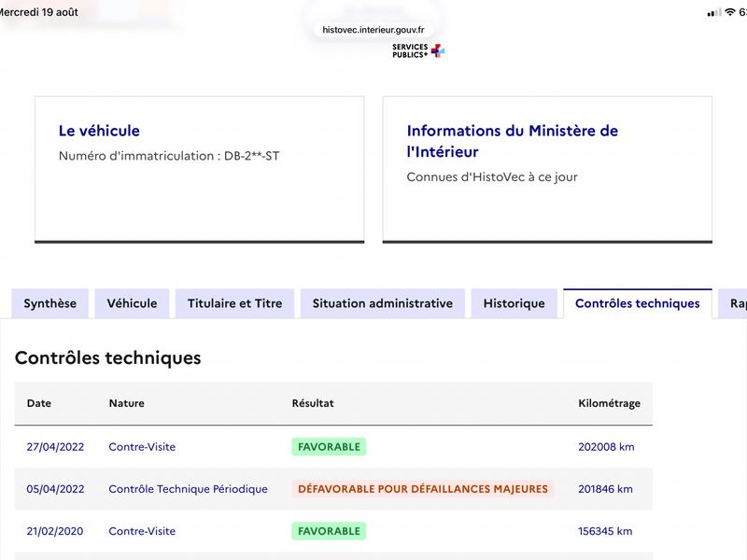Click the Résultat column header
Viewport: 747px width, 560px height.
(x=313, y=403)
